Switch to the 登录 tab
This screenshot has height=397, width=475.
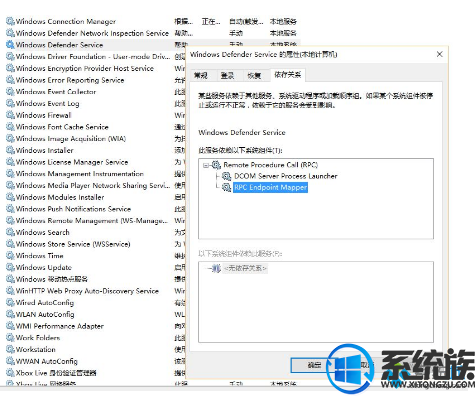[228, 76]
